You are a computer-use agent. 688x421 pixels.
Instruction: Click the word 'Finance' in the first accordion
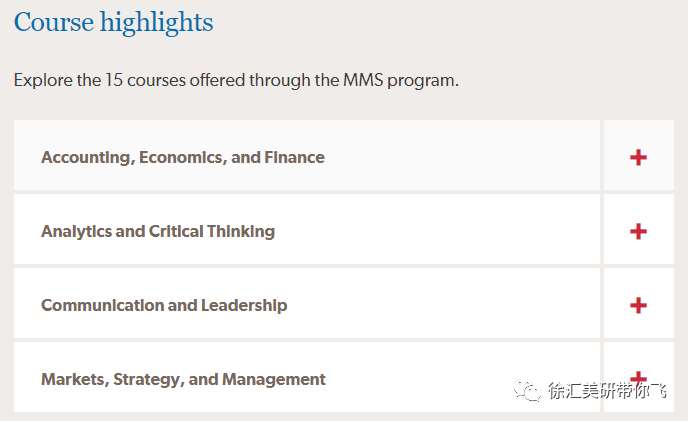tap(294, 157)
